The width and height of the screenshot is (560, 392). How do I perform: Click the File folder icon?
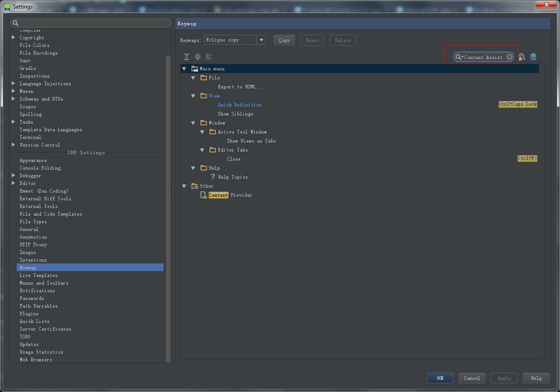[x=204, y=78]
